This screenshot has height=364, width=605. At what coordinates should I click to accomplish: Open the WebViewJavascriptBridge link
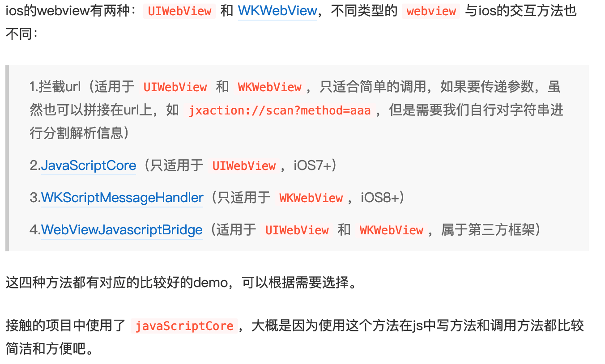coord(122,230)
